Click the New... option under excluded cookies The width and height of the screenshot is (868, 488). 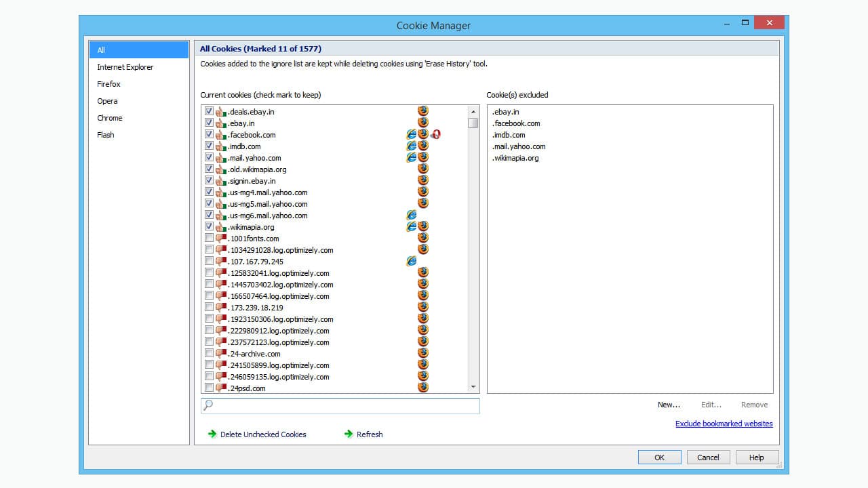pyautogui.click(x=669, y=405)
